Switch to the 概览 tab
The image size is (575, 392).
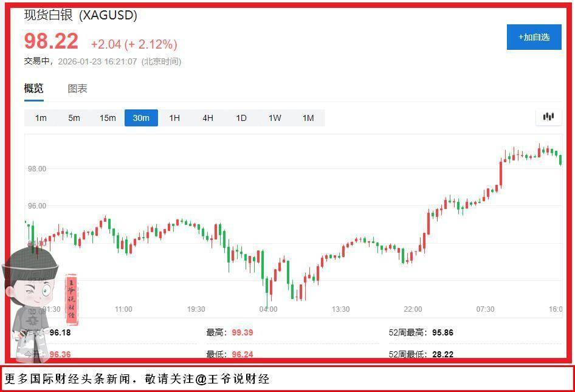click(34, 89)
